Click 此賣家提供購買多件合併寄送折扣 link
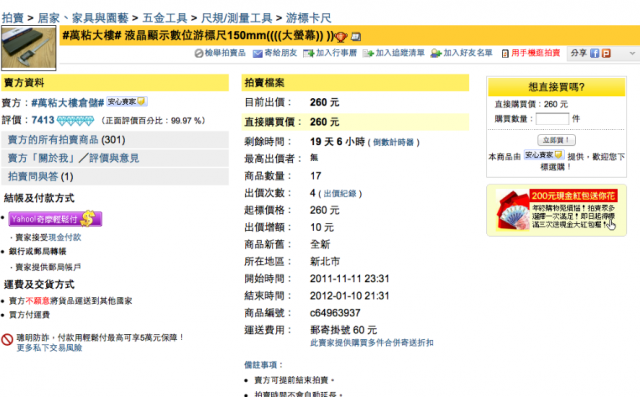Image resolution: width=640 pixels, height=397 pixels. pyautogui.click(x=372, y=343)
